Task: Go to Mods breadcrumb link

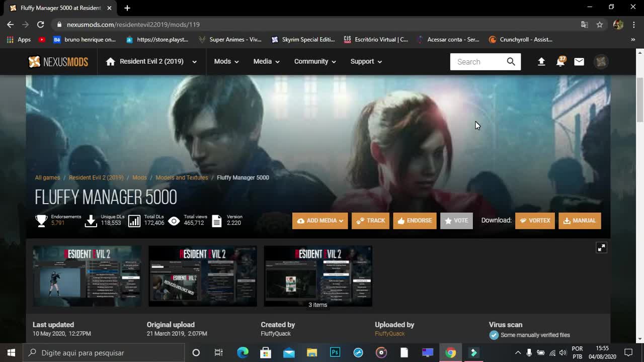Action: pos(139,177)
